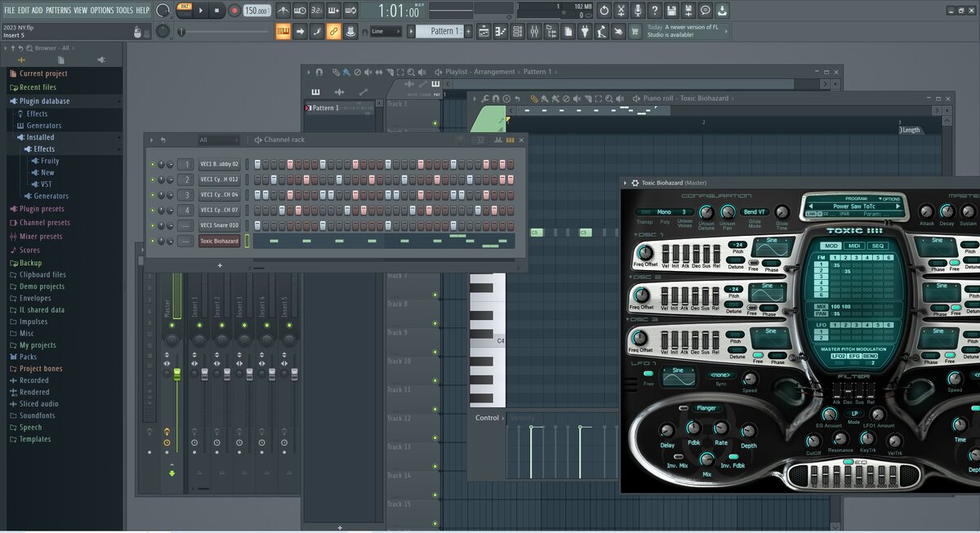Mute the VEC1 B..ubby 02 channel LED
This screenshot has height=533, width=980.
click(x=152, y=164)
